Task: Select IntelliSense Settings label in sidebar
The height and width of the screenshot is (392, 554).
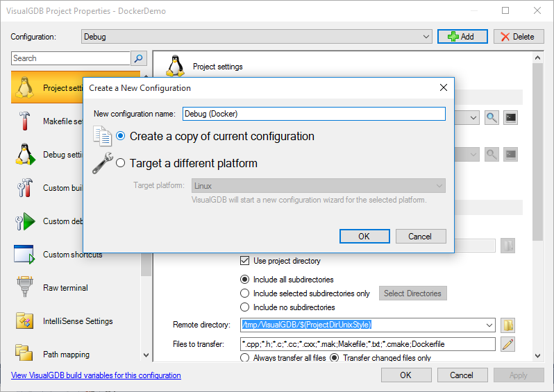Action: [x=78, y=321]
